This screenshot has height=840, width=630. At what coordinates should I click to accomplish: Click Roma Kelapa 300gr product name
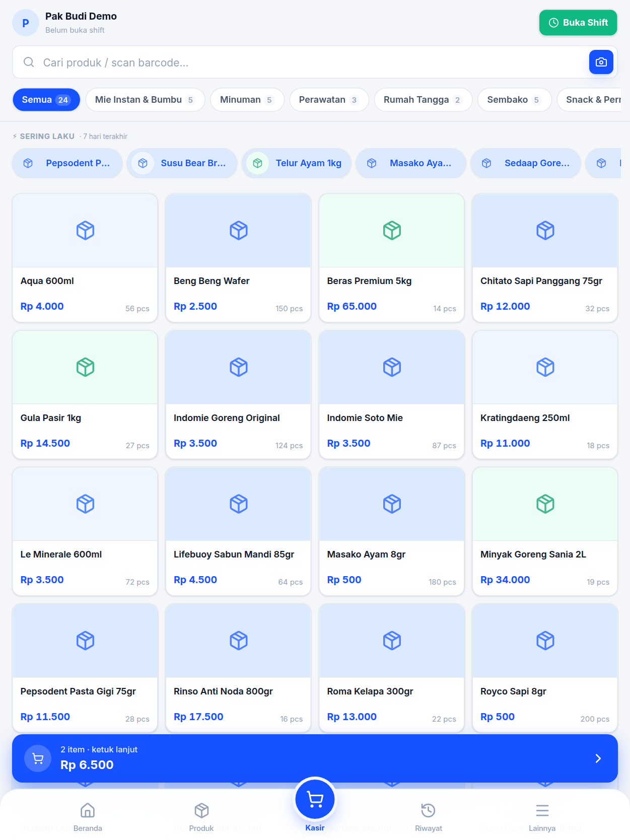click(x=370, y=691)
